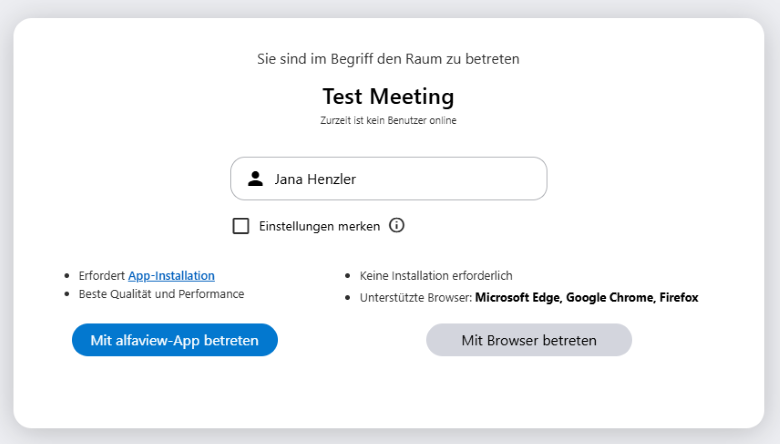Click the Beste Qualität und Performance bullet

click(x=161, y=294)
